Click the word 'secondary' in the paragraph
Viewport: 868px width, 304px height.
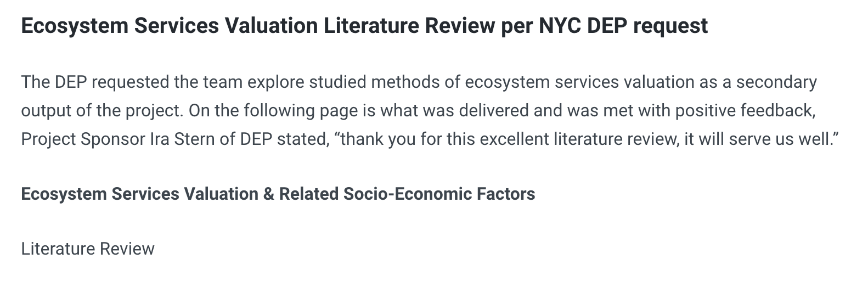776,82
